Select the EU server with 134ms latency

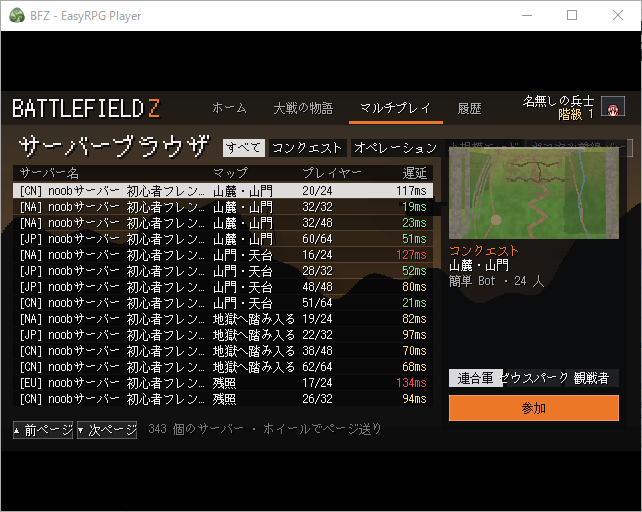(223, 383)
